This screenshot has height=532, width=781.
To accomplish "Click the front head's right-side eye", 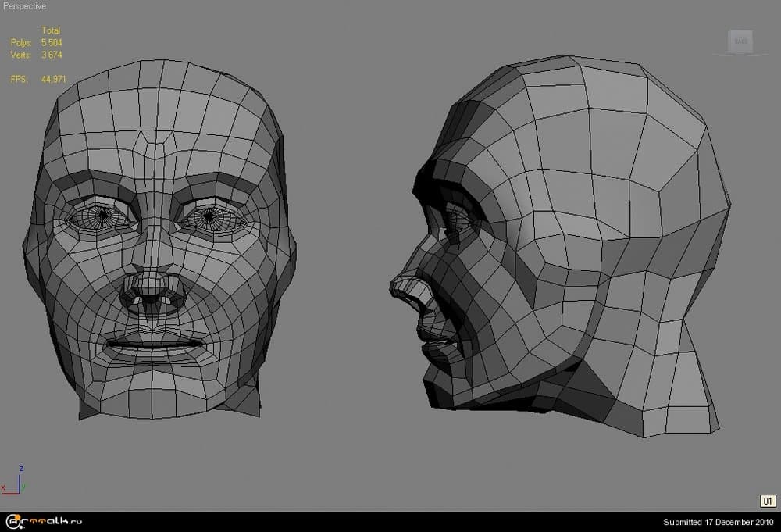I will 209,215.
